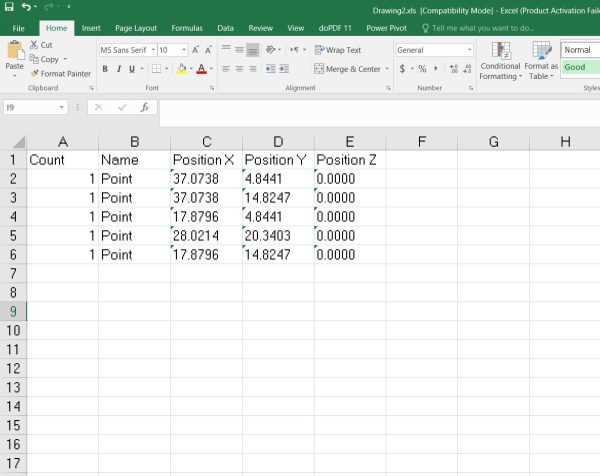Select cell C2 containing 37.0738
The height and width of the screenshot is (476, 600).
(206, 178)
